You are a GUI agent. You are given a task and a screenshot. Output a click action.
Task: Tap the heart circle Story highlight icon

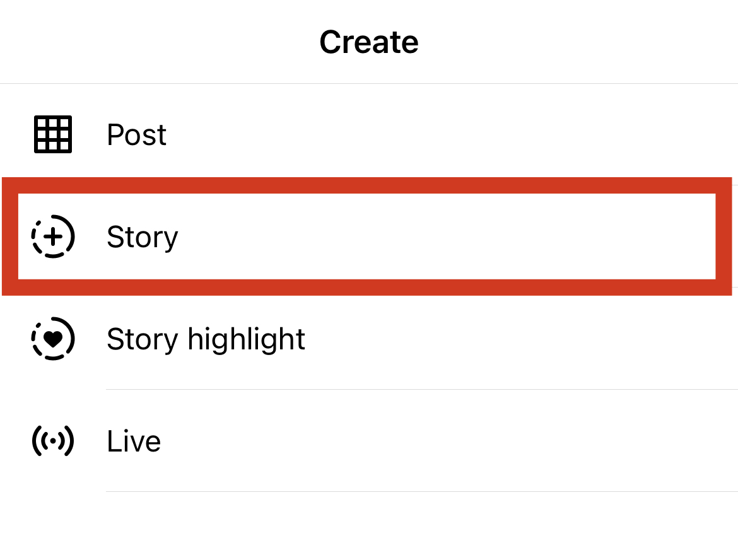point(53,339)
